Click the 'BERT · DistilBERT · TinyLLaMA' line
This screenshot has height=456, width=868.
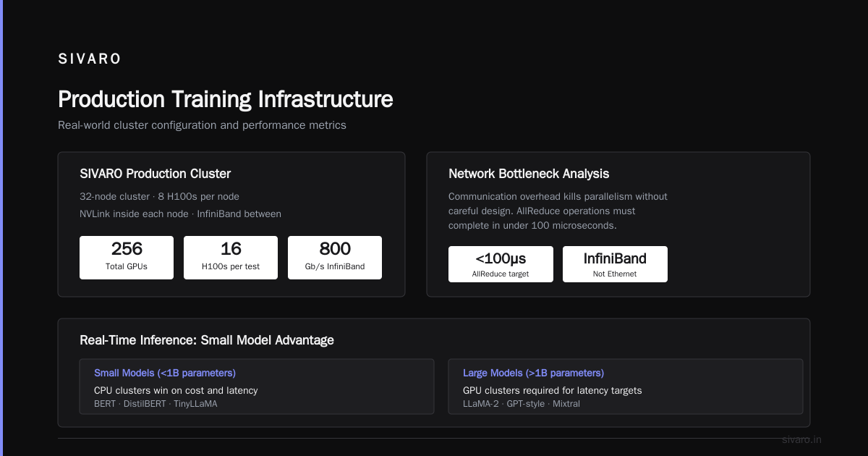point(156,404)
